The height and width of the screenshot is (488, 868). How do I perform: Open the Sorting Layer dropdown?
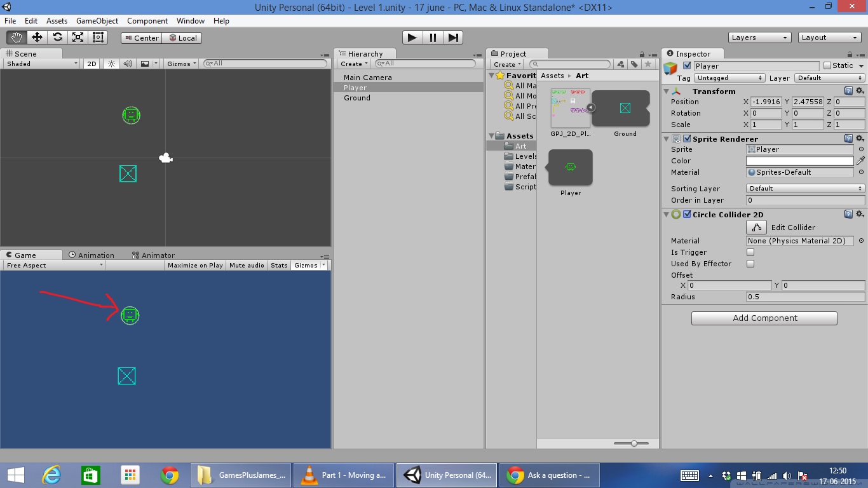click(805, 189)
